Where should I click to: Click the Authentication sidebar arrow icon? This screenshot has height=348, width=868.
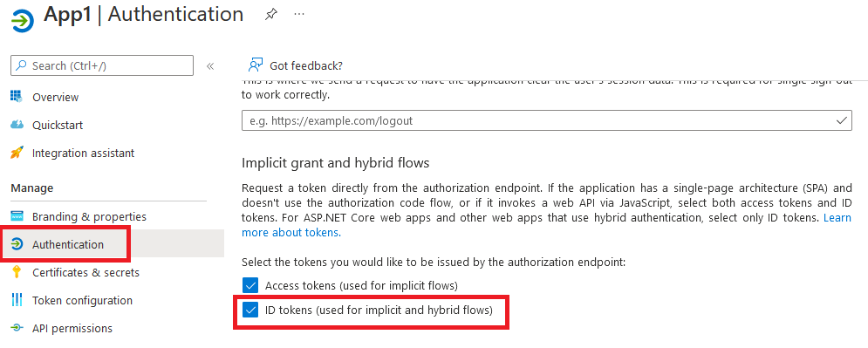[17, 244]
